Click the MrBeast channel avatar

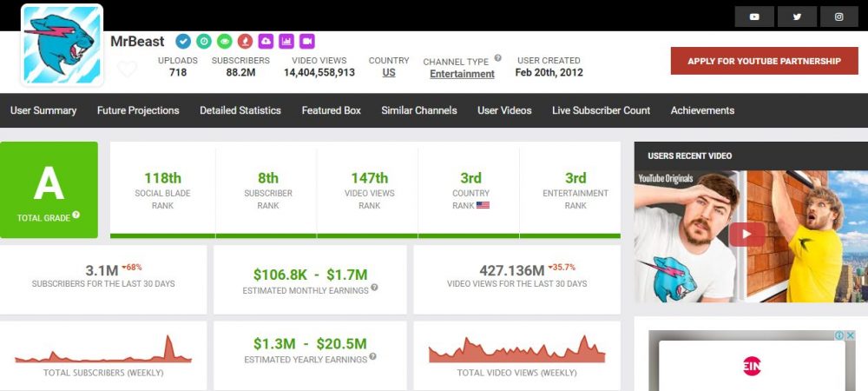62,45
